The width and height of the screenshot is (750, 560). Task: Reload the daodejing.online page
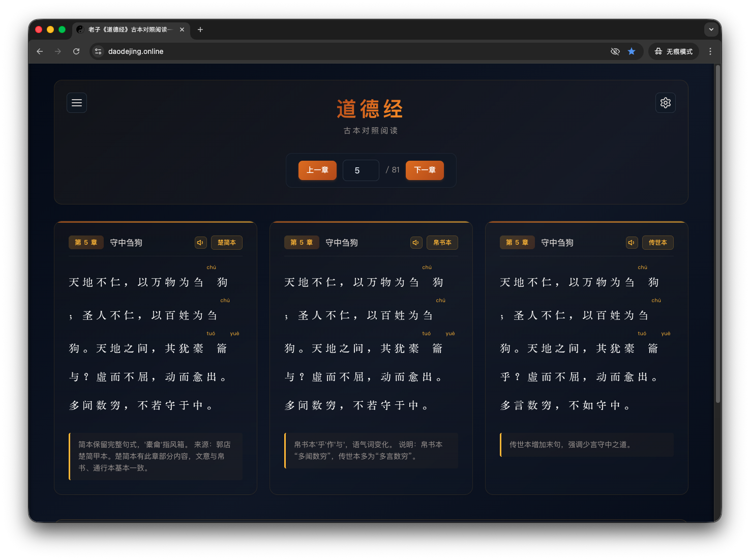(x=76, y=51)
